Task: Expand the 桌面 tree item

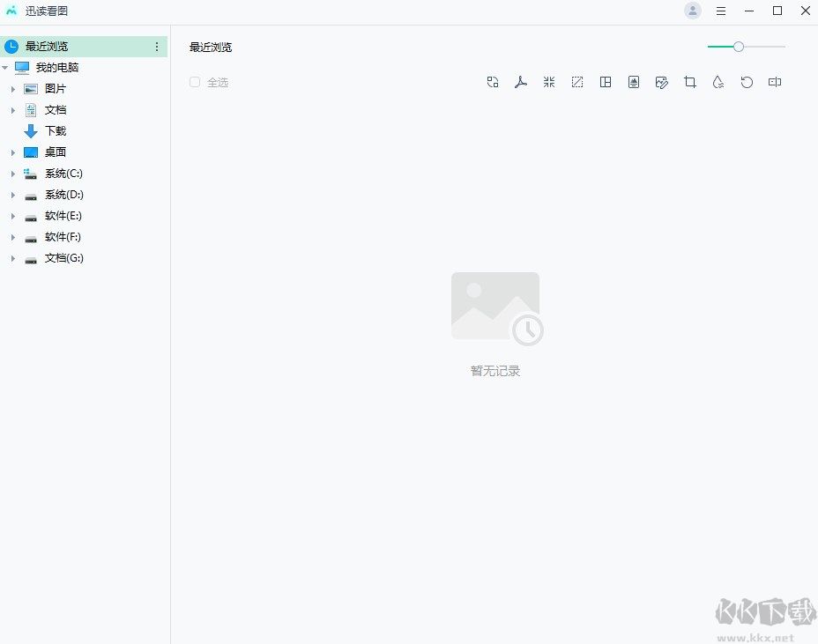Action: [x=13, y=152]
